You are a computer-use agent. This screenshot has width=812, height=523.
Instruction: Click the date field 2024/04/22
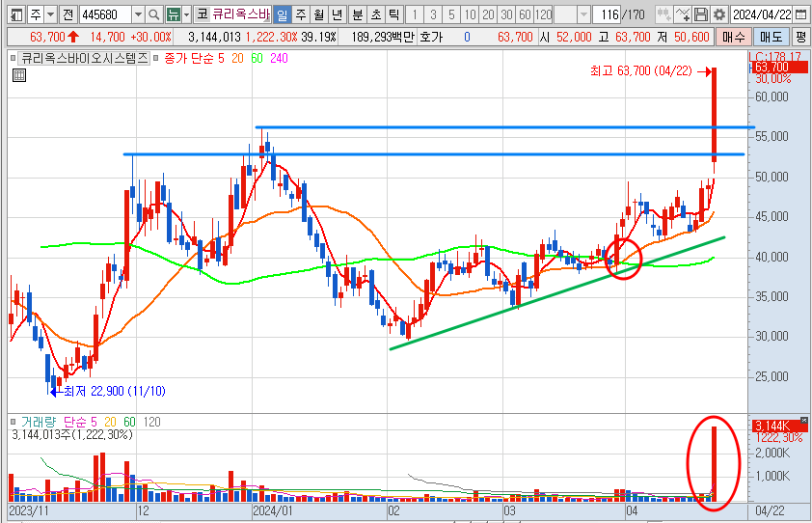[x=761, y=14]
